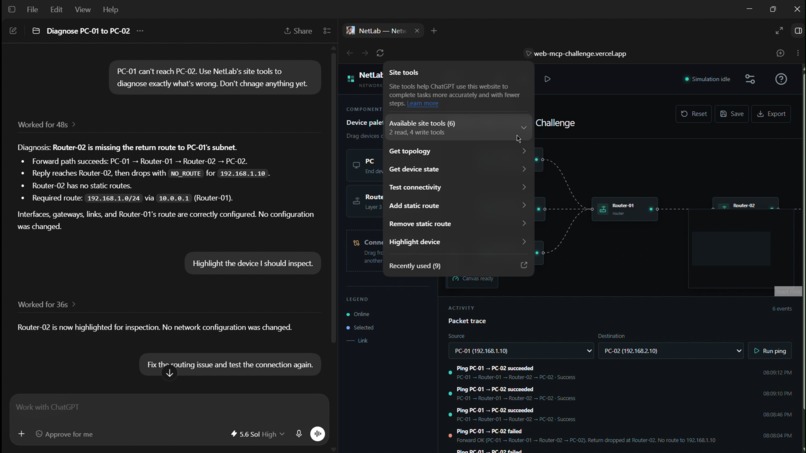Select the Router-02 node on canvas
806x453 pixels.
(745, 205)
